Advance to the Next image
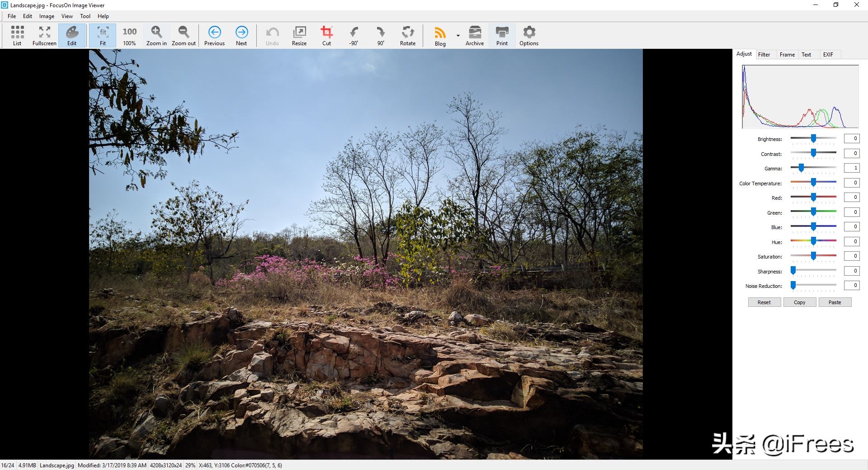Image resolution: width=868 pixels, height=470 pixels. coord(241,35)
